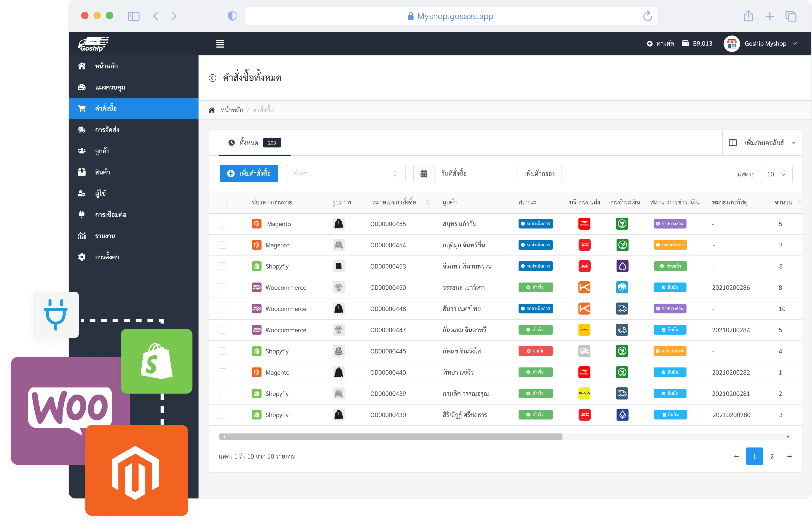The height and width of the screenshot is (530, 812).
Task: Check the box for order OD00000453
Action: coord(222,266)
